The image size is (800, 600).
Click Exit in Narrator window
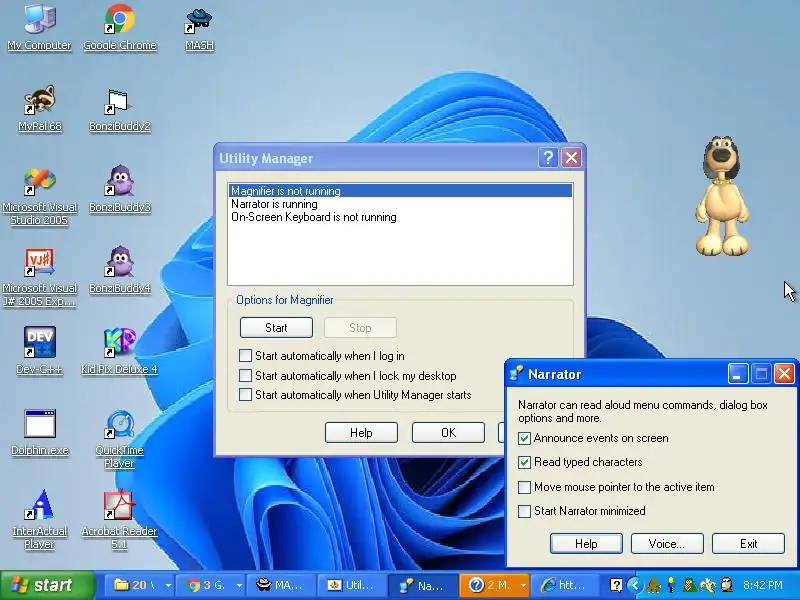[x=748, y=543]
